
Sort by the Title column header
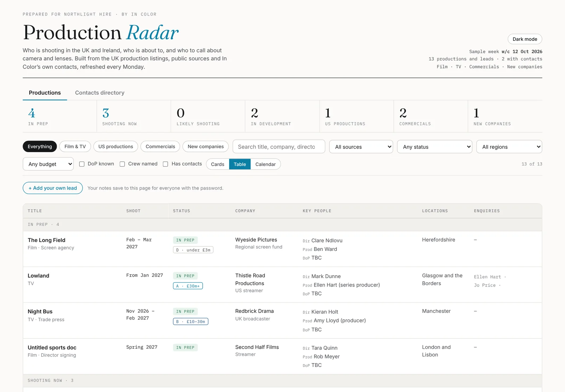(x=35, y=211)
